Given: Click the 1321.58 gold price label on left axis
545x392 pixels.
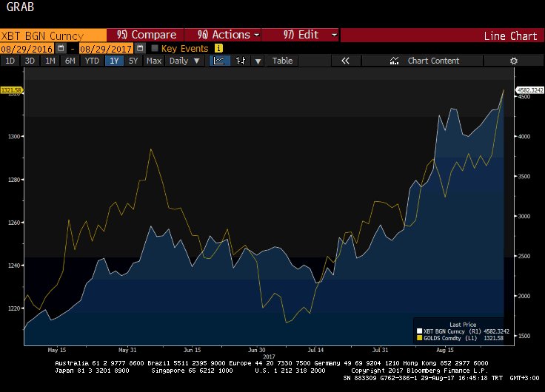Looking at the screenshot, I should pos(11,90).
